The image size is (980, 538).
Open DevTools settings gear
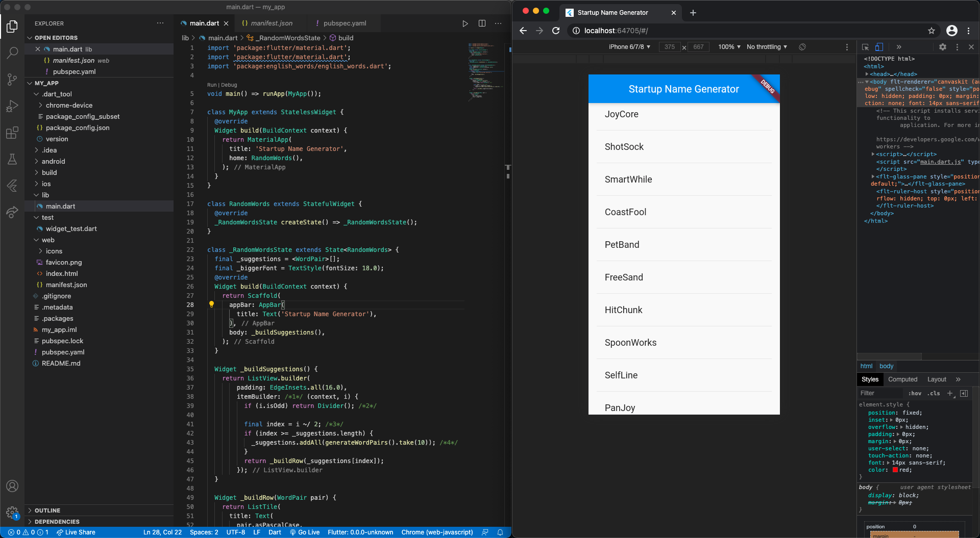(943, 47)
